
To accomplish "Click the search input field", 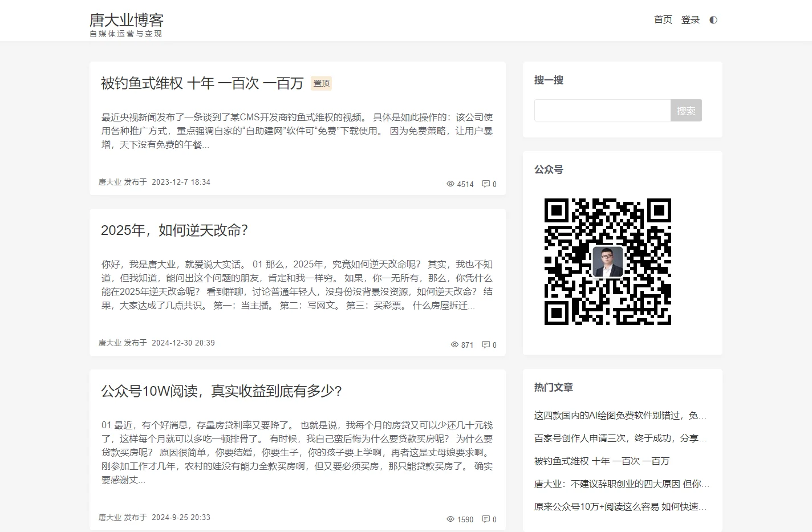I will (602, 111).
